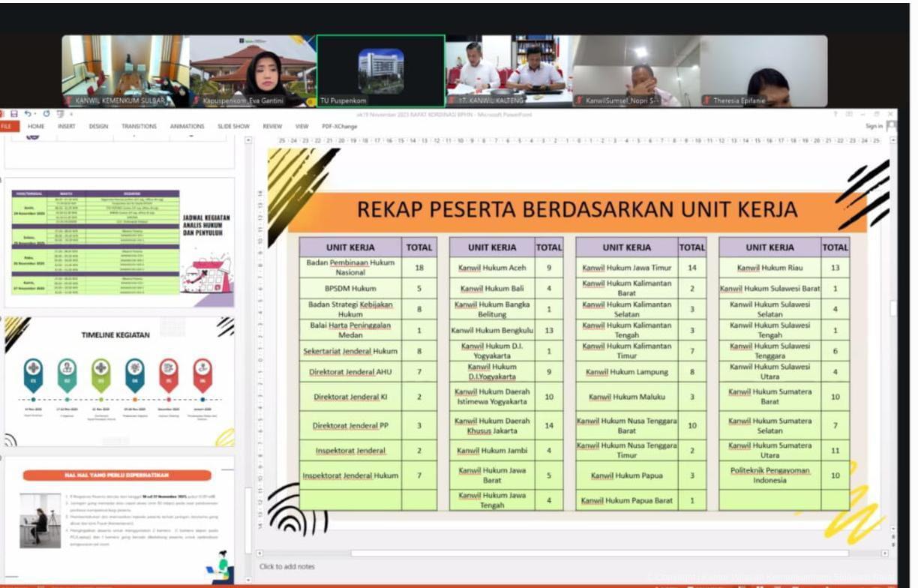Open the FILE backstage tab

(x=7, y=127)
